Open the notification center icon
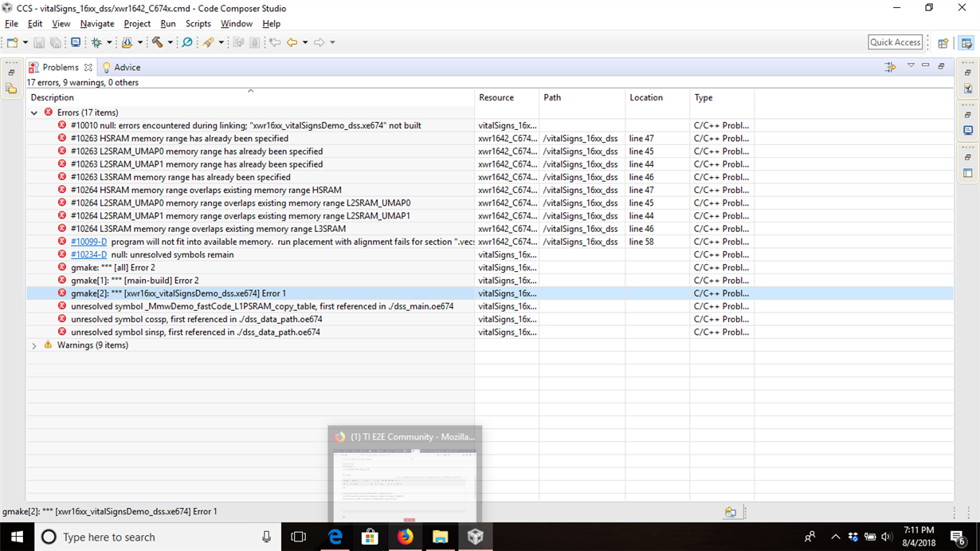The width and height of the screenshot is (980, 551). pos(958,537)
